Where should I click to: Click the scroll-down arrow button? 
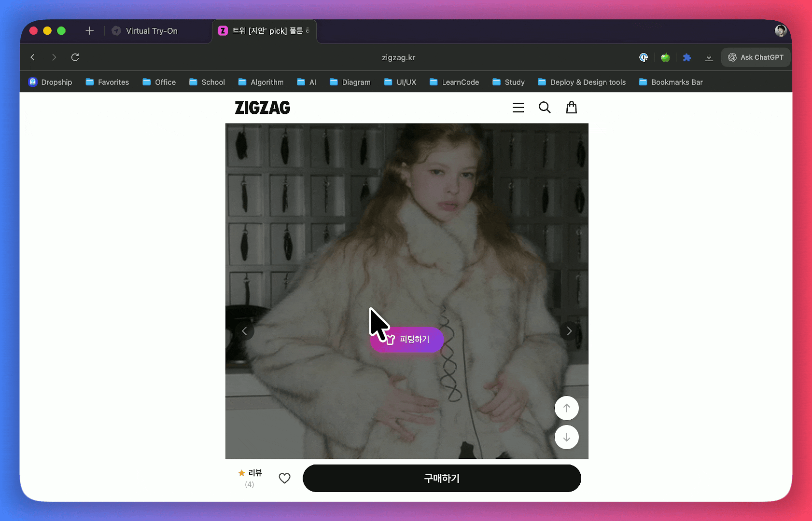(566, 437)
